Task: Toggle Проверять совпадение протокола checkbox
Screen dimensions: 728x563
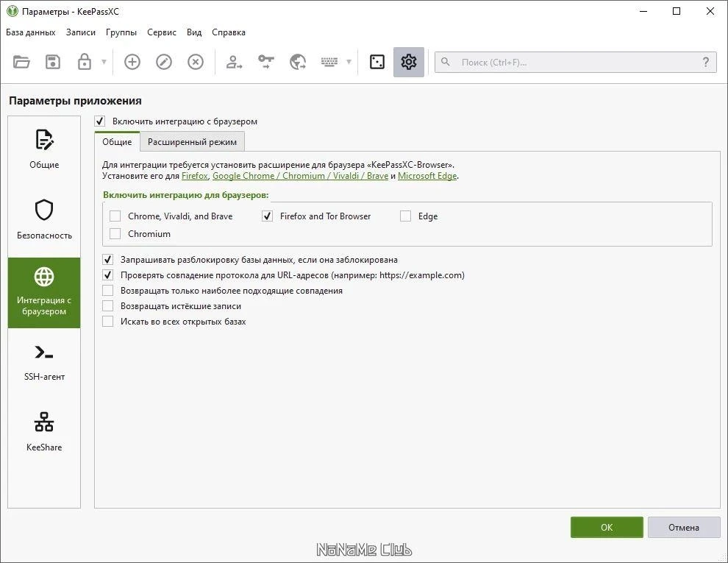Action: 107,275
